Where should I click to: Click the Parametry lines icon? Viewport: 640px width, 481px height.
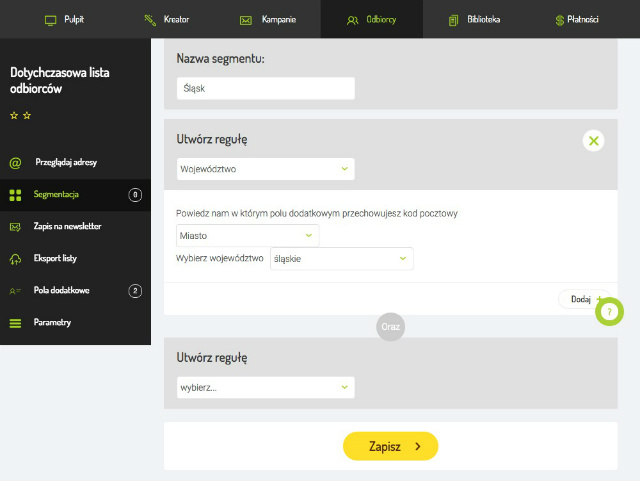15,323
